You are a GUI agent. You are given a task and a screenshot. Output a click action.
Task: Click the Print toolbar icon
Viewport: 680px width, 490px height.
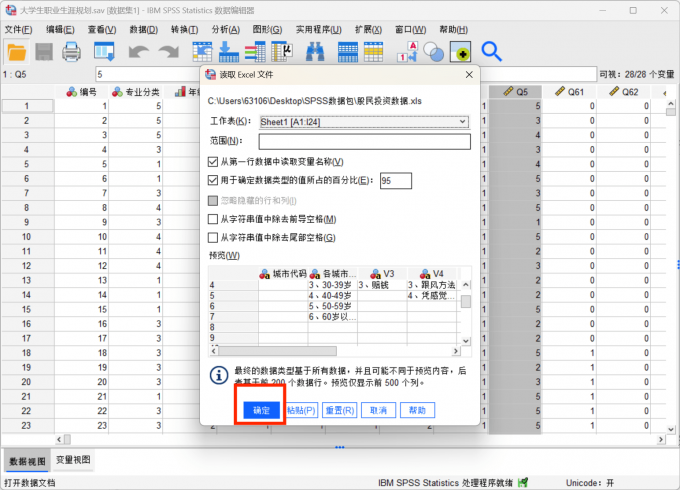(71, 52)
